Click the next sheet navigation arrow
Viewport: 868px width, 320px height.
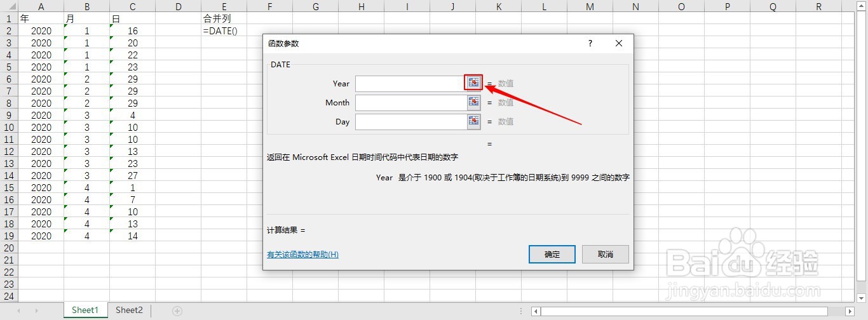tap(37, 310)
